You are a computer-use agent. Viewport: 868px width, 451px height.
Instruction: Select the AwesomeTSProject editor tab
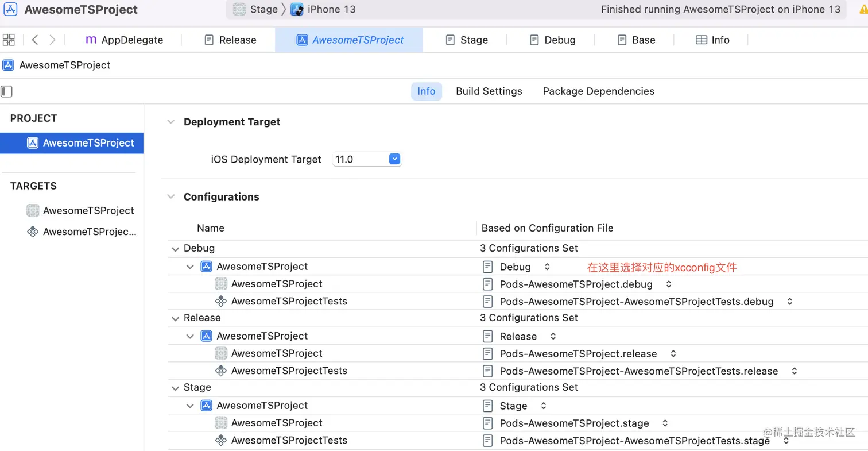coord(349,40)
